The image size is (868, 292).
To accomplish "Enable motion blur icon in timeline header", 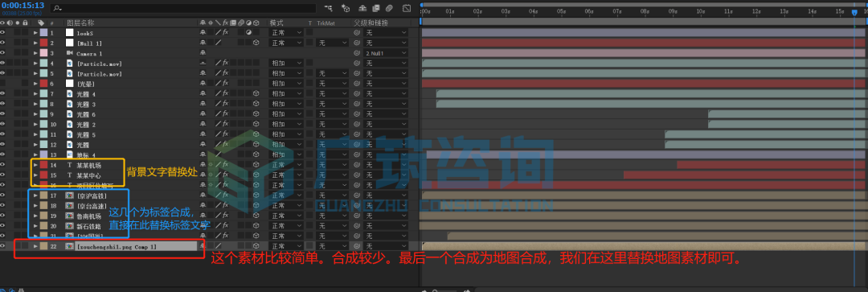I will (389, 8).
